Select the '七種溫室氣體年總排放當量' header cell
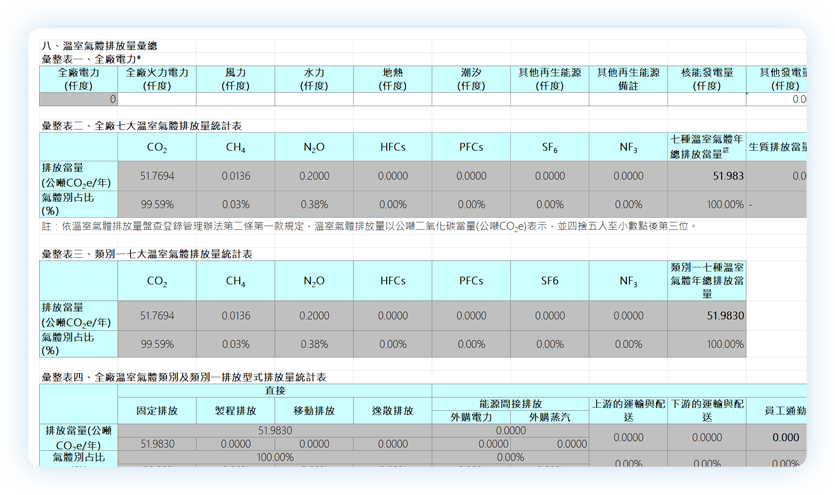 (x=707, y=147)
